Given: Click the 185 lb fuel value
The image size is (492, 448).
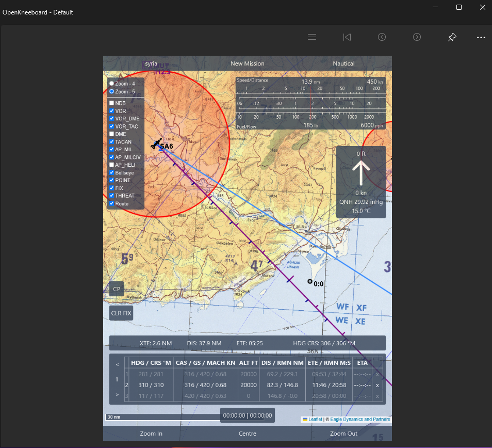Looking at the screenshot, I should 310,125.
